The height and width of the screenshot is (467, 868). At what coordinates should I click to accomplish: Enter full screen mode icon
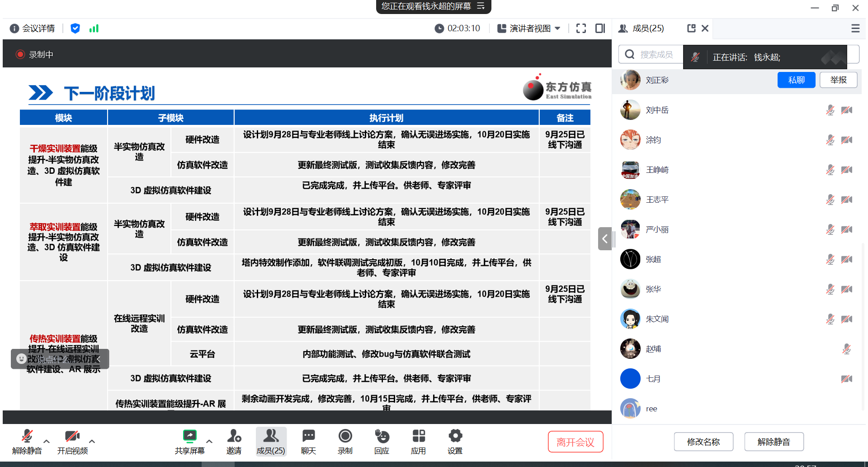click(581, 29)
